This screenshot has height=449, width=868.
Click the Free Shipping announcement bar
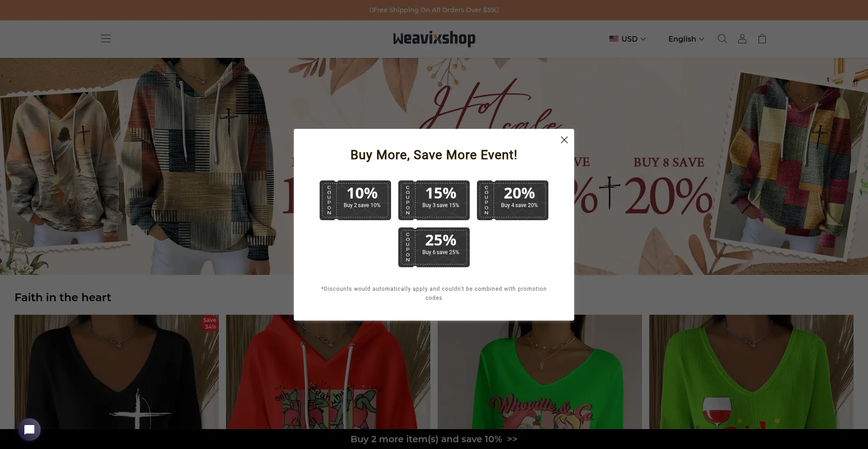pos(434,10)
